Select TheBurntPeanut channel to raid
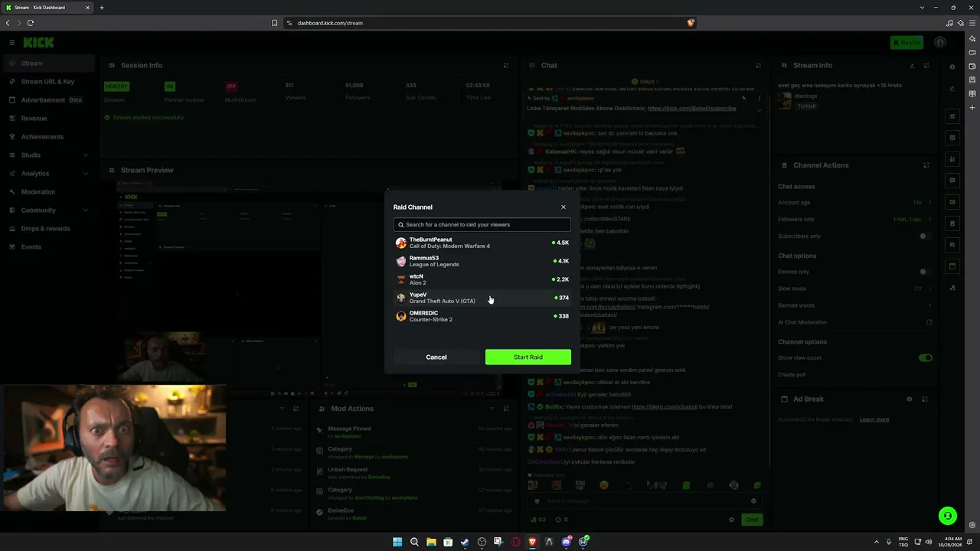 click(x=482, y=243)
